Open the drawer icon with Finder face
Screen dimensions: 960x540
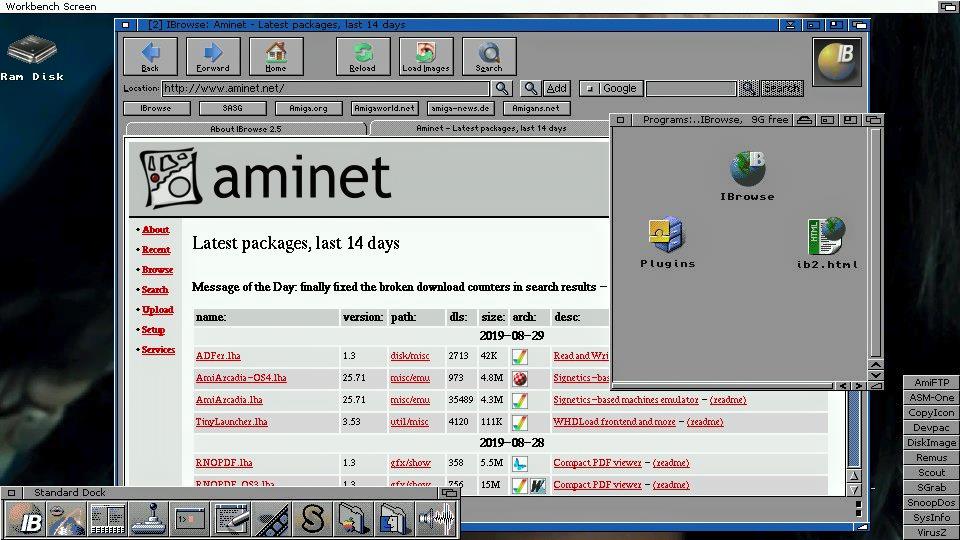pyautogui.click(x=394, y=519)
